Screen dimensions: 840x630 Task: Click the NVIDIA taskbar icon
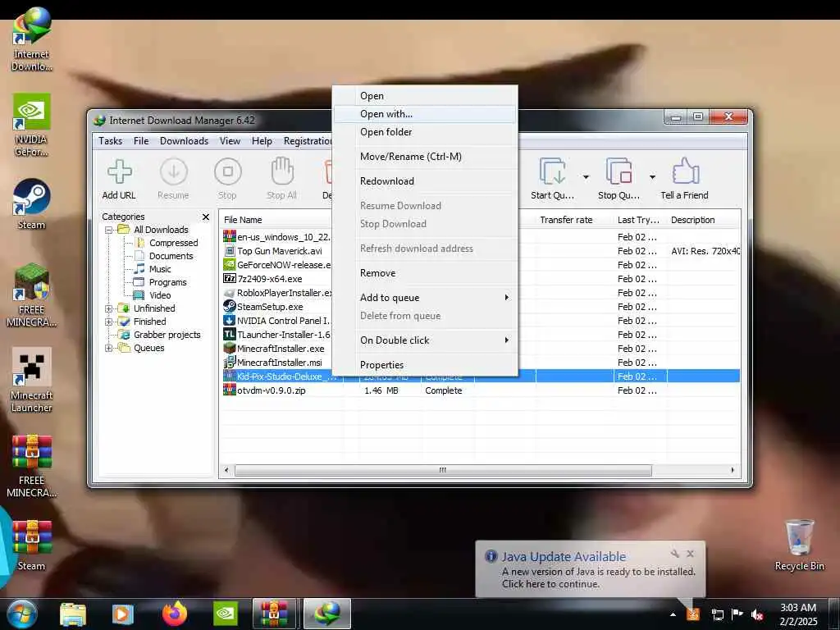point(226,614)
